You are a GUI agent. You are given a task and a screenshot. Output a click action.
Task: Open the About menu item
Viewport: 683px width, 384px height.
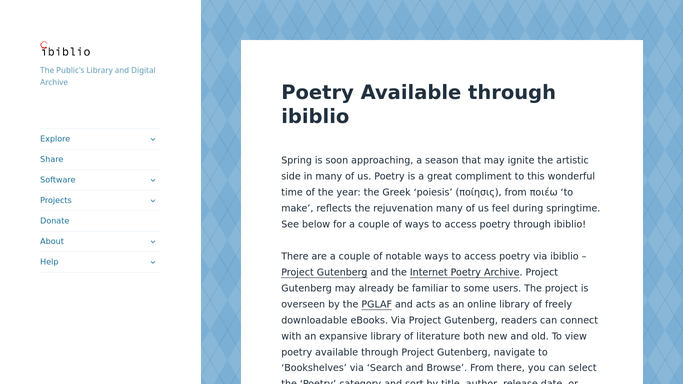click(x=52, y=241)
